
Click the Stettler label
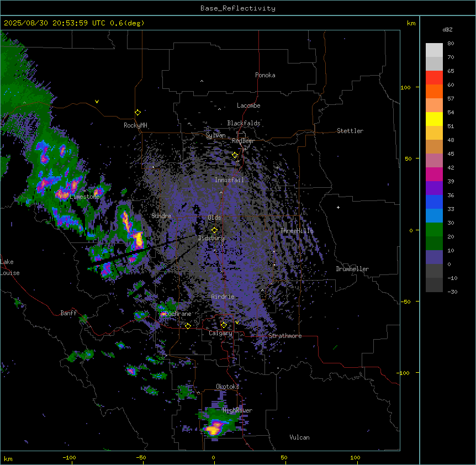tap(350, 131)
